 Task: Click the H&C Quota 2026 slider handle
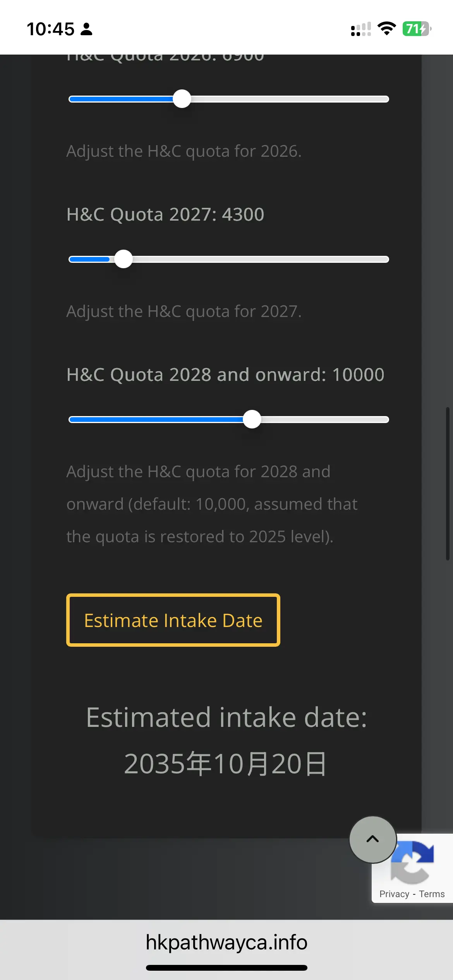coord(182,99)
